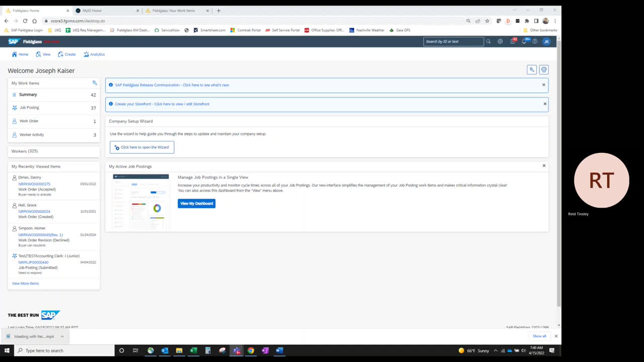This screenshot has width=644, height=362.
Task: Open the Workers (325) panel
Action: click(x=54, y=151)
